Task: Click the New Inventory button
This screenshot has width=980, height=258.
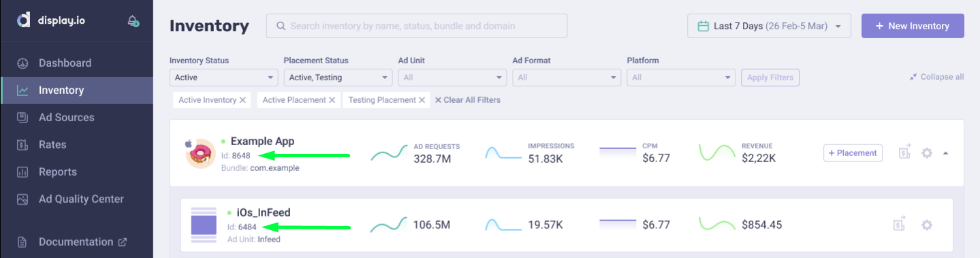Action: click(913, 26)
